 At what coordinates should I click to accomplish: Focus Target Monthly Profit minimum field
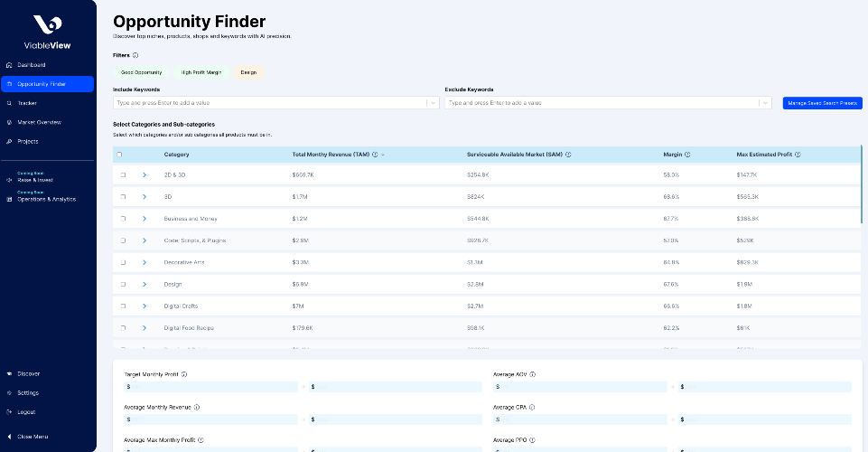[x=211, y=387]
